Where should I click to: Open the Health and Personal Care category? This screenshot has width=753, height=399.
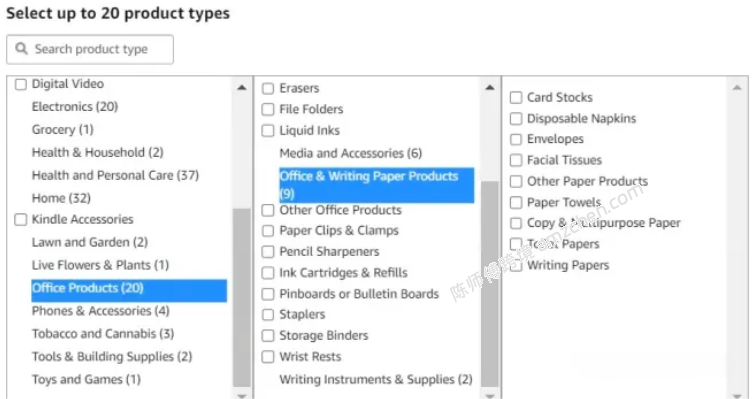115,175
